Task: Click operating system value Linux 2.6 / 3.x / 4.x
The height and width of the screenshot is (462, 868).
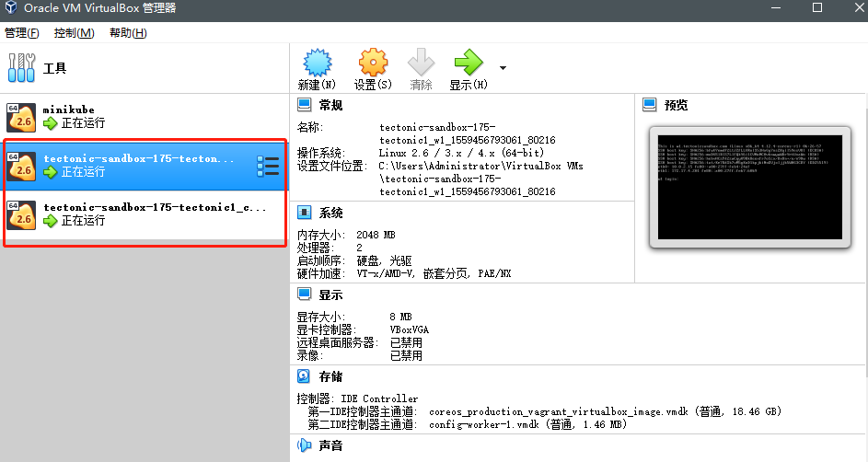Action: pyautogui.click(x=461, y=153)
